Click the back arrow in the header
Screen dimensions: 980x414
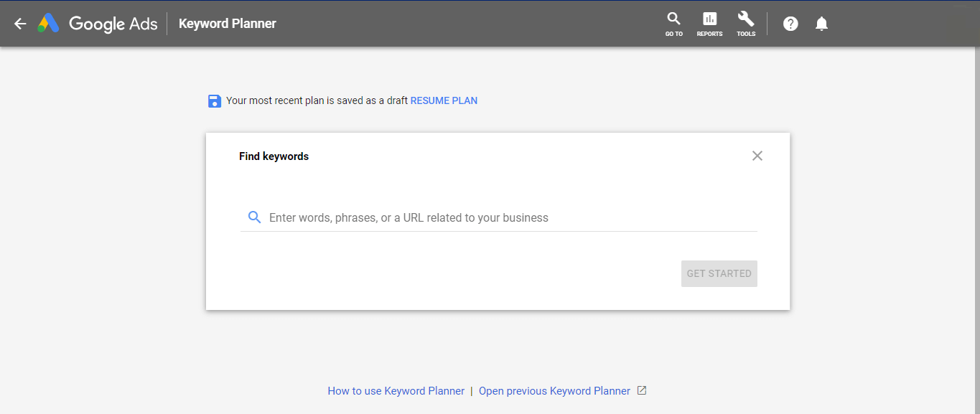[20, 24]
